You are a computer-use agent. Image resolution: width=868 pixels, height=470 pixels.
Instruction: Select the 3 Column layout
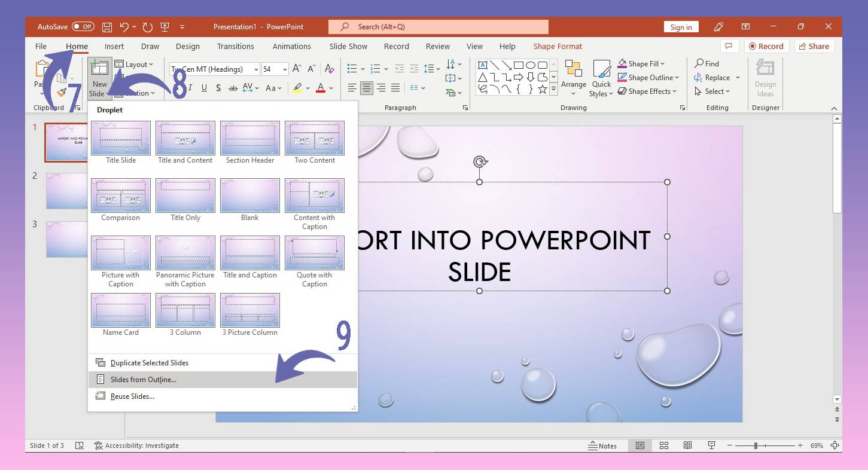click(185, 315)
